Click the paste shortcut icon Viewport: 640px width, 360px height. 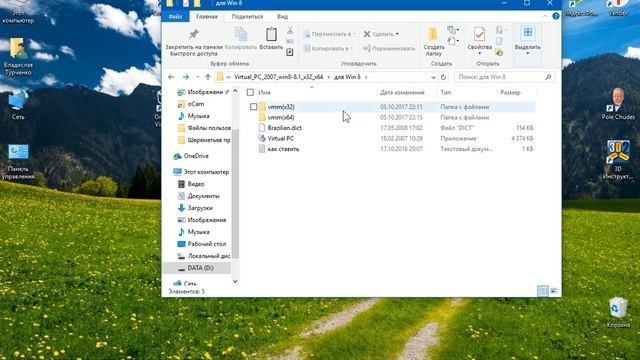[290, 52]
